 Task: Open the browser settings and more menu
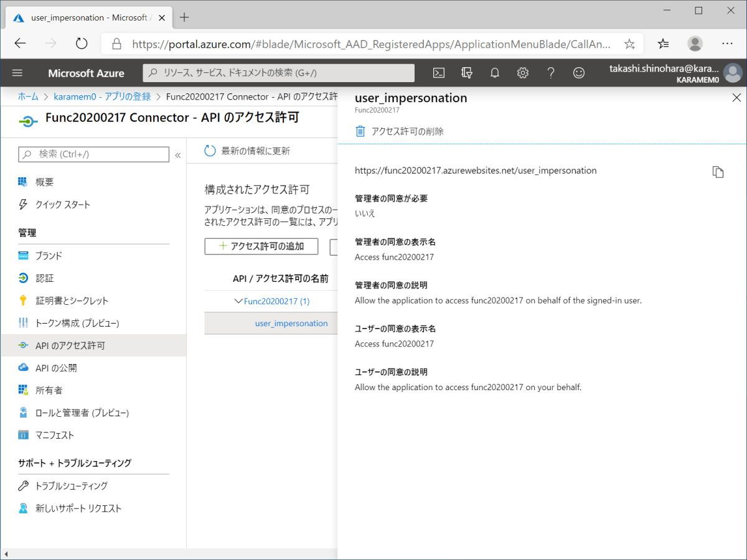coord(727,44)
